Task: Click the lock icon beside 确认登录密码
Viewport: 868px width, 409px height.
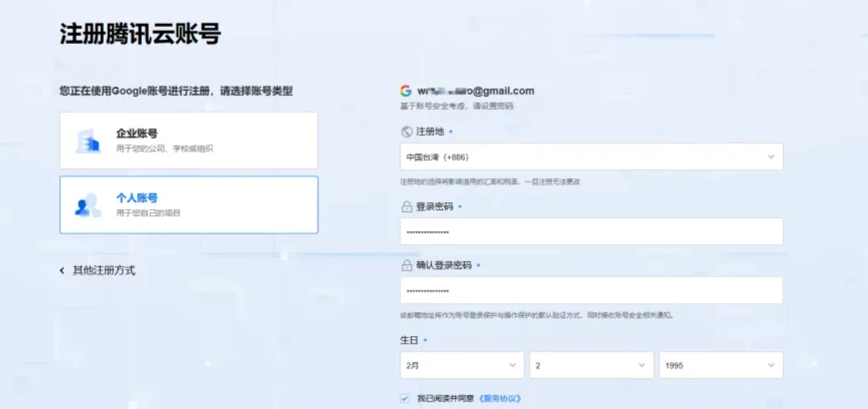Action: click(x=406, y=265)
